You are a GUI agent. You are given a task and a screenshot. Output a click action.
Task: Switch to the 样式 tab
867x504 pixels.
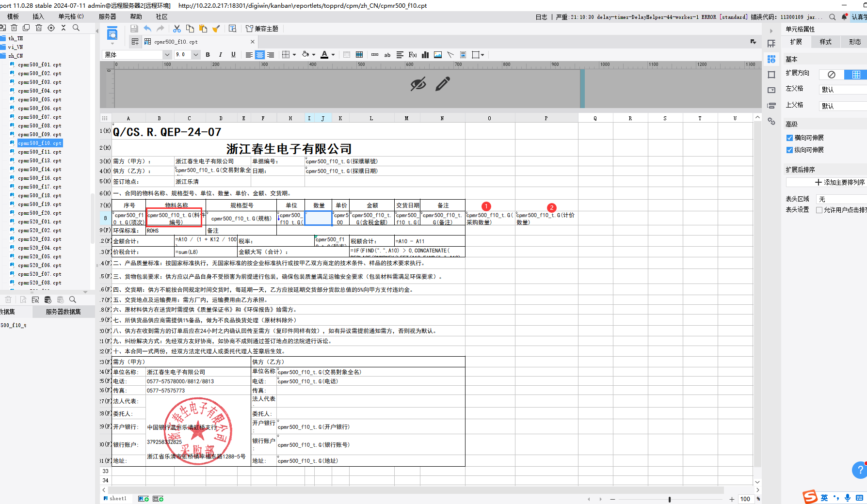tap(825, 42)
